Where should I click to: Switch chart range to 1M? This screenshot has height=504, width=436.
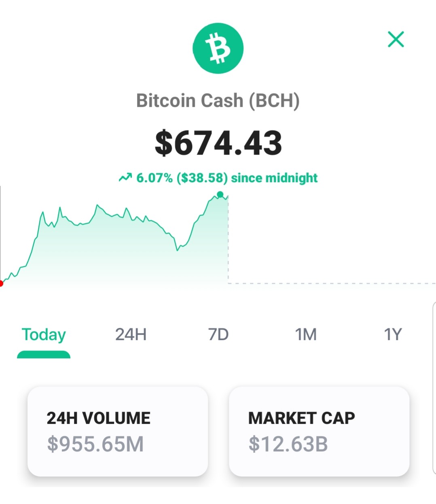305,334
